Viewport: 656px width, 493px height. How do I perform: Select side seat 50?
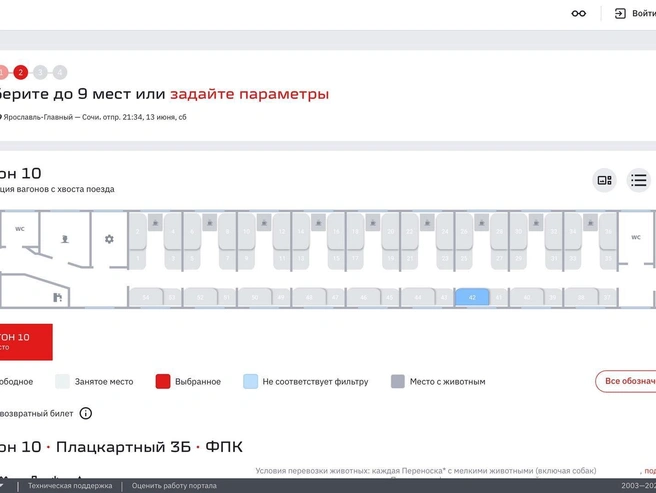point(254,297)
